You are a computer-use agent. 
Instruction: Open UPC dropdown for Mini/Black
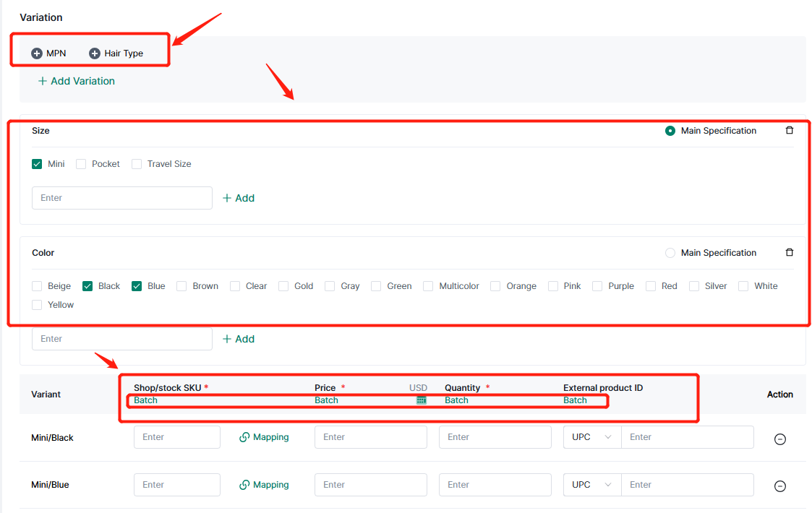591,437
